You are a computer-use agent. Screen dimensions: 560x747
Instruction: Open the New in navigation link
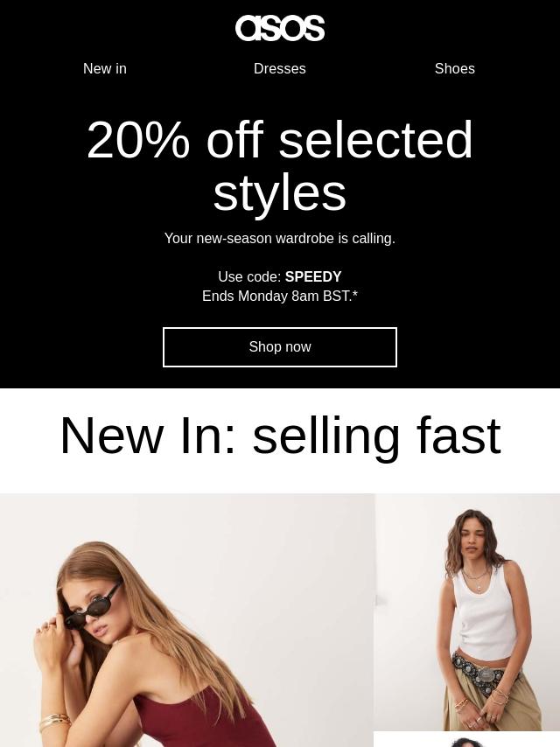[x=105, y=68]
